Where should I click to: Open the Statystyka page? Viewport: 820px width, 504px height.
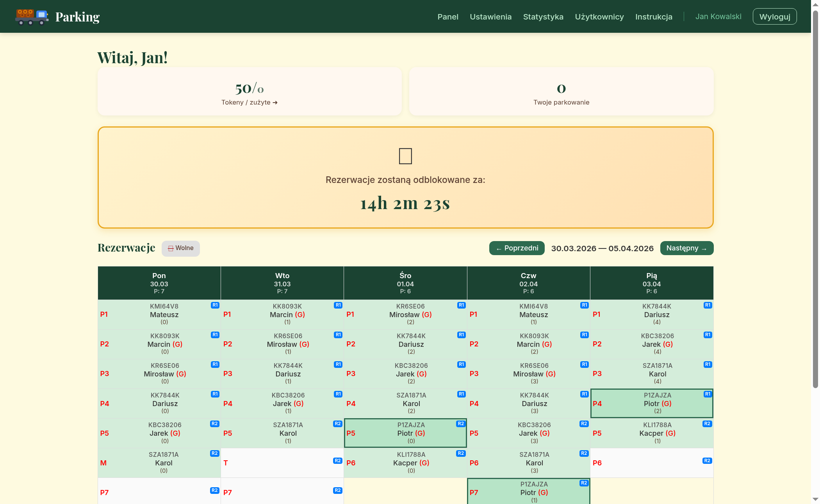click(543, 17)
